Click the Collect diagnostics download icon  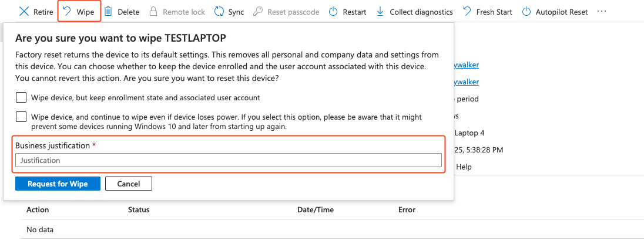click(380, 12)
